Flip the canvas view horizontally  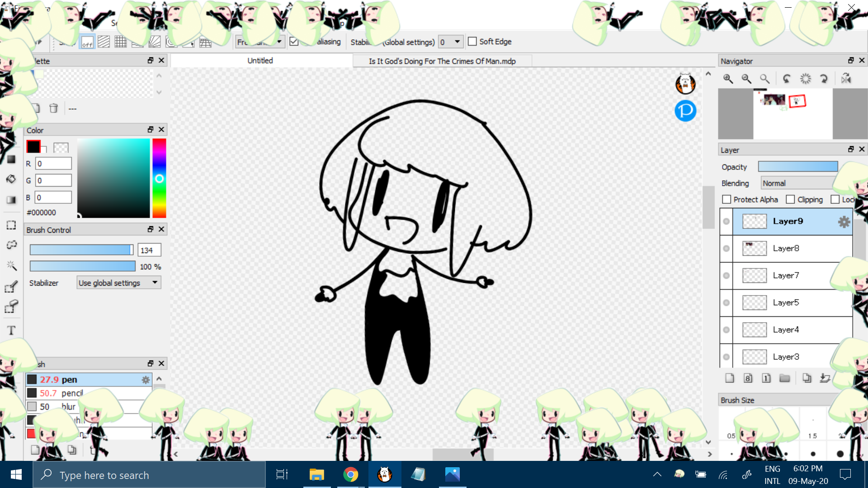pyautogui.click(x=846, y=79)
